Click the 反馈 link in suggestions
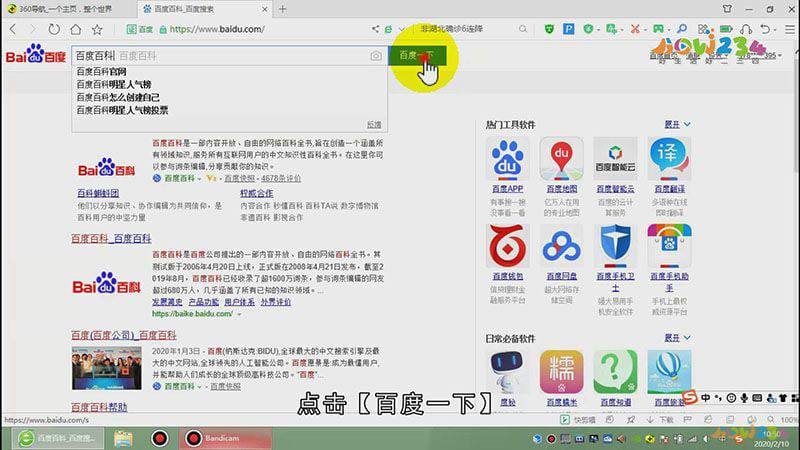Viewport: 800px width, 450px height. coord(374,124)
